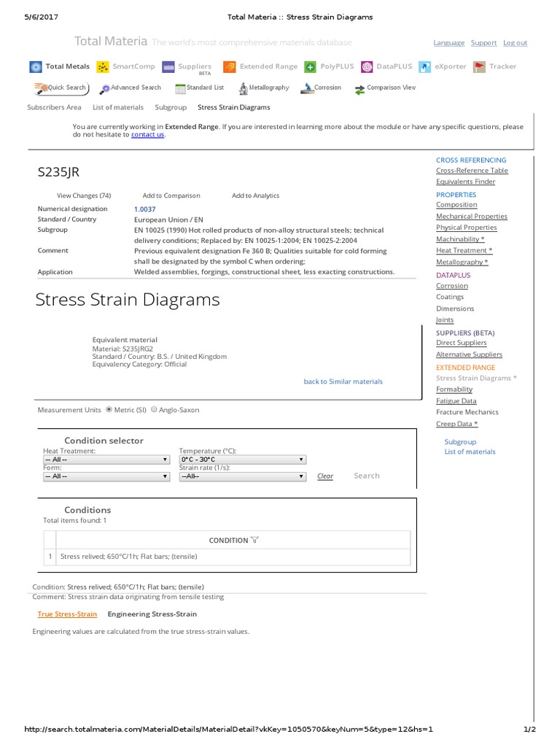Open the Total Metals module icon

click(36, 67)
